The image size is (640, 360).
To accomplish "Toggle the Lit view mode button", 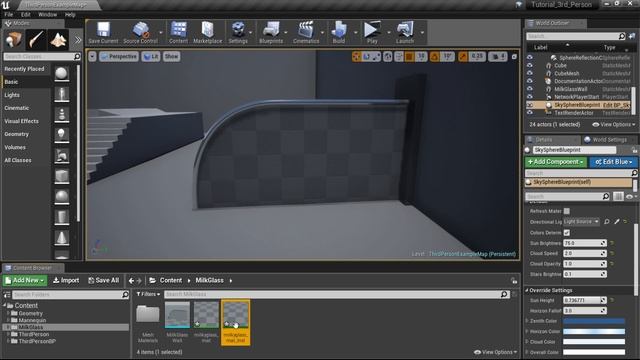I will click(x=151, y=56).
